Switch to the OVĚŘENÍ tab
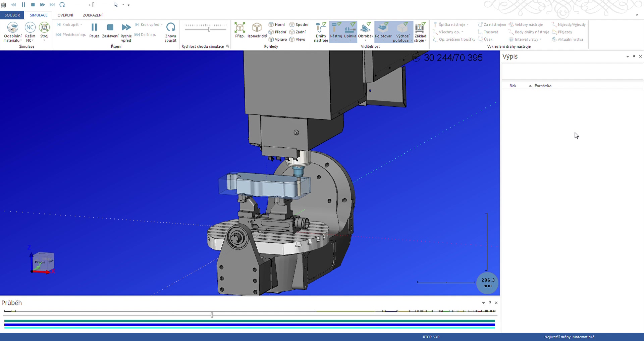Screen dimensions: 644x341 tap(65, 15)
